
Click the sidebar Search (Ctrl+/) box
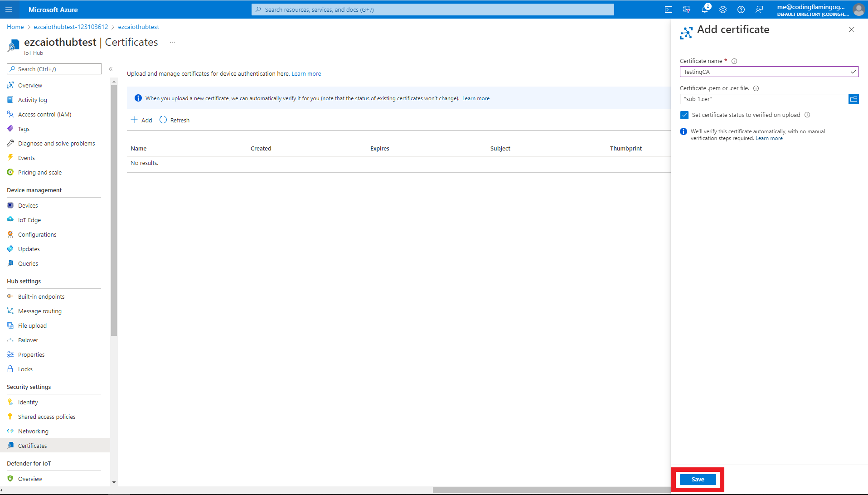(x=54, y=69)
